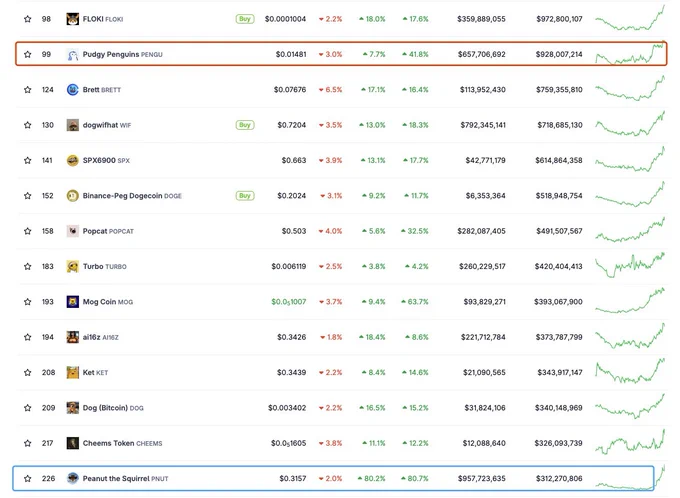The width and height of the screenshot is (680, 498).
Task: Open the Binance-Peg Dogecoin name link
Action: click(x=132, y=196)
